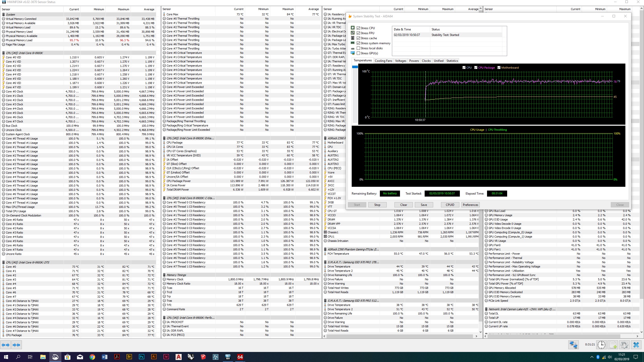Enable Stress local disks checkbox
The width and height of the screenshot is (644, 362).
(358, 48)
